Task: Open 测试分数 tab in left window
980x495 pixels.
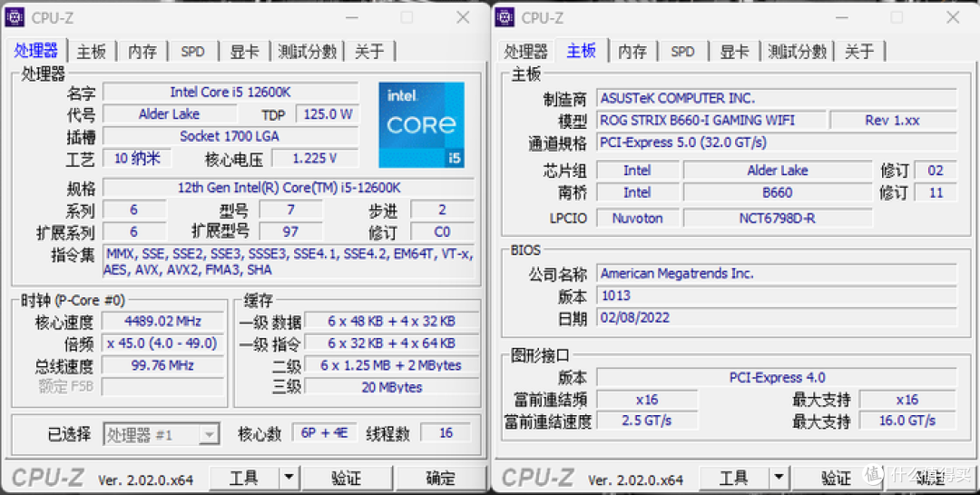Action: point(308,51)
